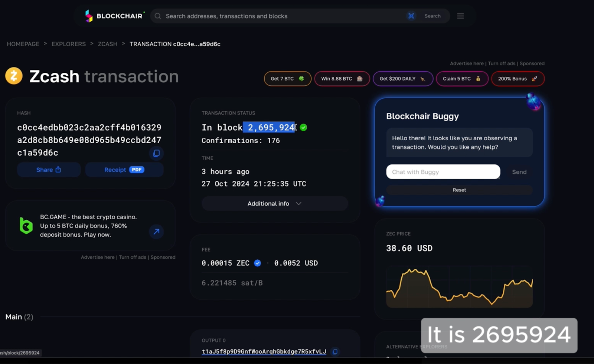
Task: Click the blue verified fee badge
Action: [x=257, y=263]
